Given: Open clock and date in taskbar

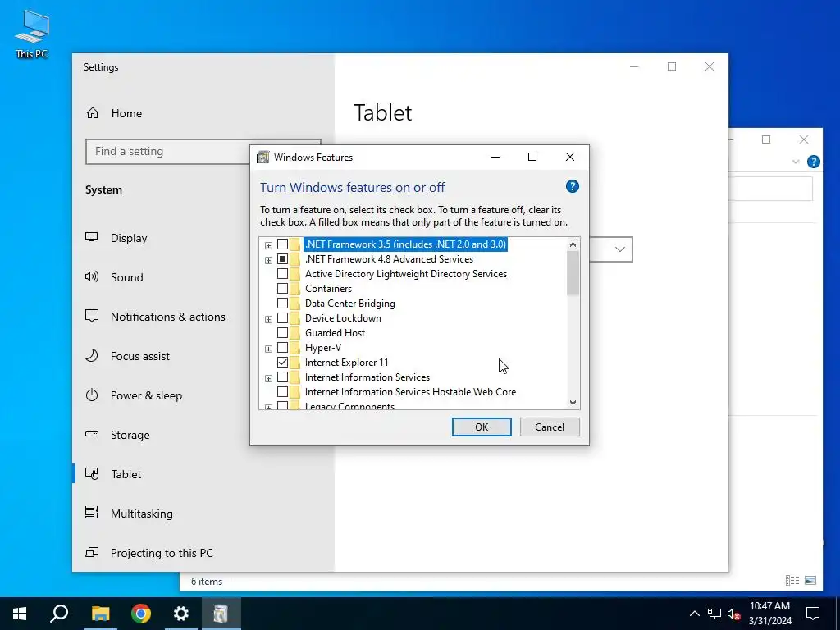Looking at the screenshot, I should point(769,614).
